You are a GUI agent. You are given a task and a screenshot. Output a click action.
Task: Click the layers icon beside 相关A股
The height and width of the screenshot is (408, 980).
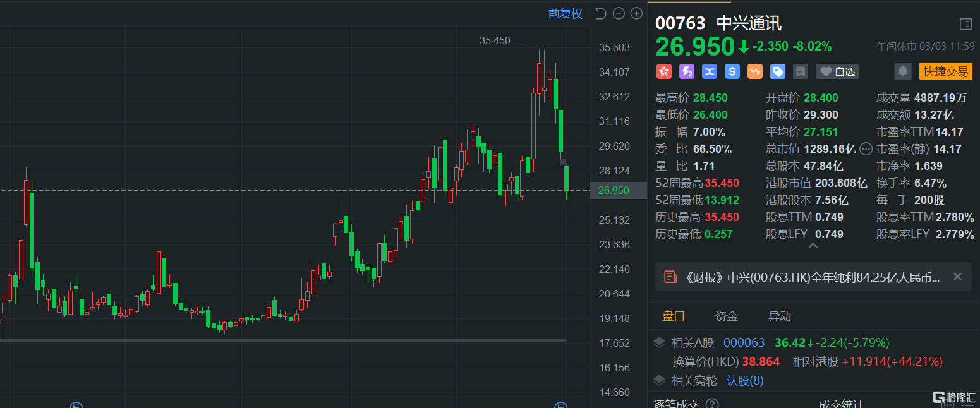[659, 343]
